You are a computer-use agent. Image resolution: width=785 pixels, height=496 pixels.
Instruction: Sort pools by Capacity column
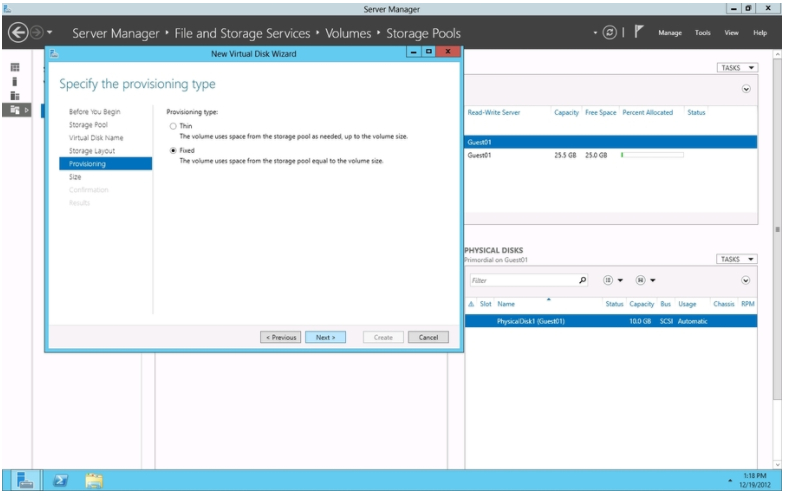click(x=566, y=113)
